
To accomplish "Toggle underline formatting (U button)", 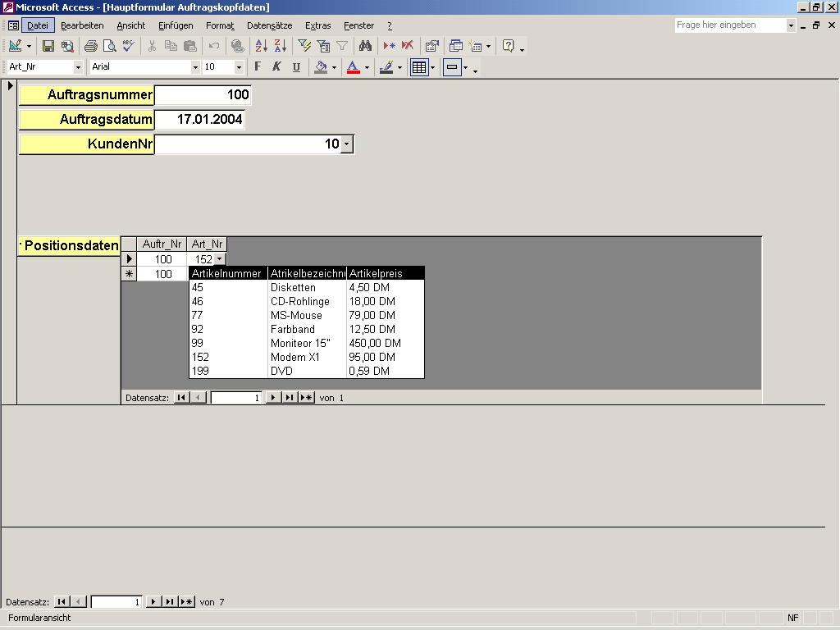I will point(296,67).
